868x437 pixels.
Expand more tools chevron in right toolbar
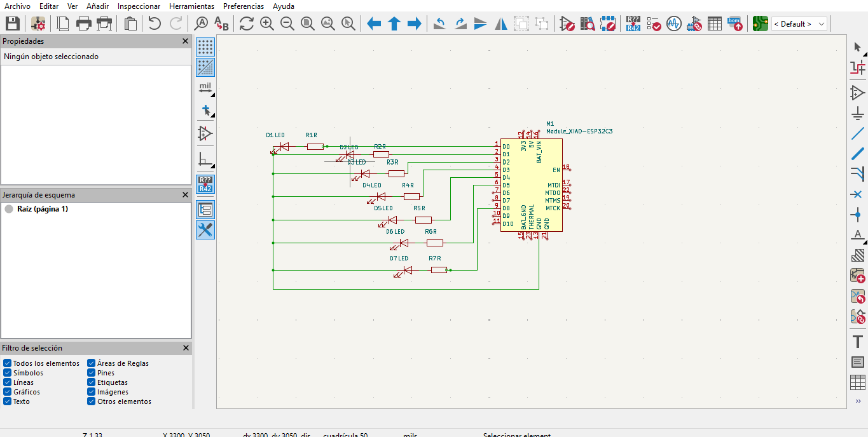click(858, 401)
